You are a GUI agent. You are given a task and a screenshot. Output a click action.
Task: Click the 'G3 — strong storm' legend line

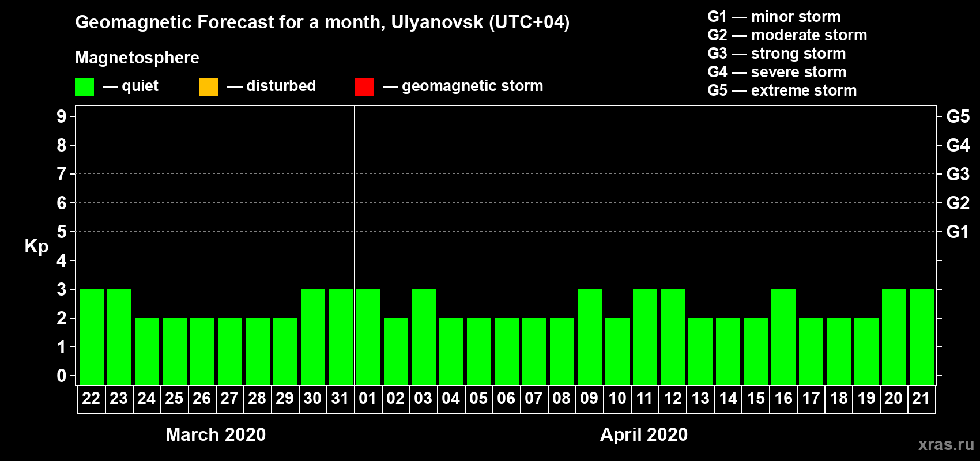pyautogui.click(x=777, y=54)
